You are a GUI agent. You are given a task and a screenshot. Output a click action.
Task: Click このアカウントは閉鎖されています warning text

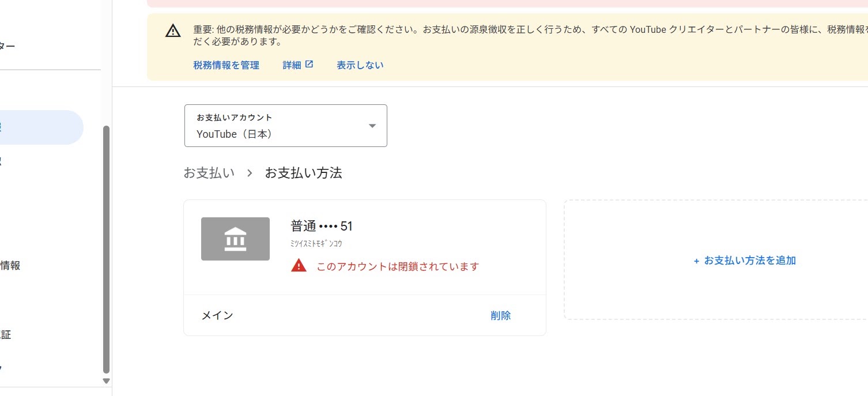398,266
